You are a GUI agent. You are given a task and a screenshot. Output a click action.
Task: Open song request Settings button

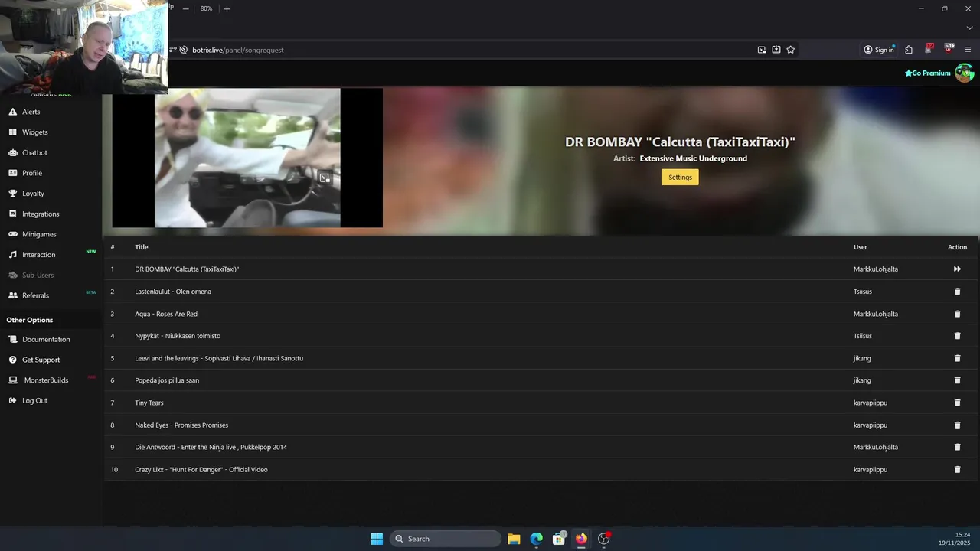[x=680, y=177]
